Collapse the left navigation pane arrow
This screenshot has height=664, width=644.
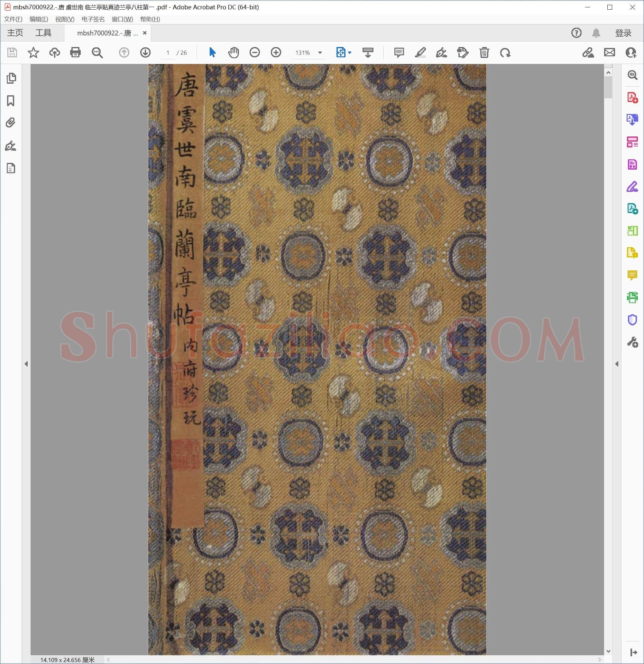point(26,364)
